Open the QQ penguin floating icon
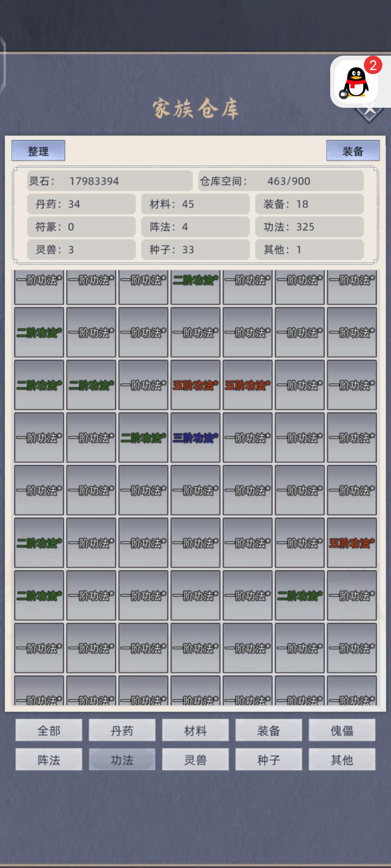The width and height of the screenshot is (391, 868). (356, 82)
